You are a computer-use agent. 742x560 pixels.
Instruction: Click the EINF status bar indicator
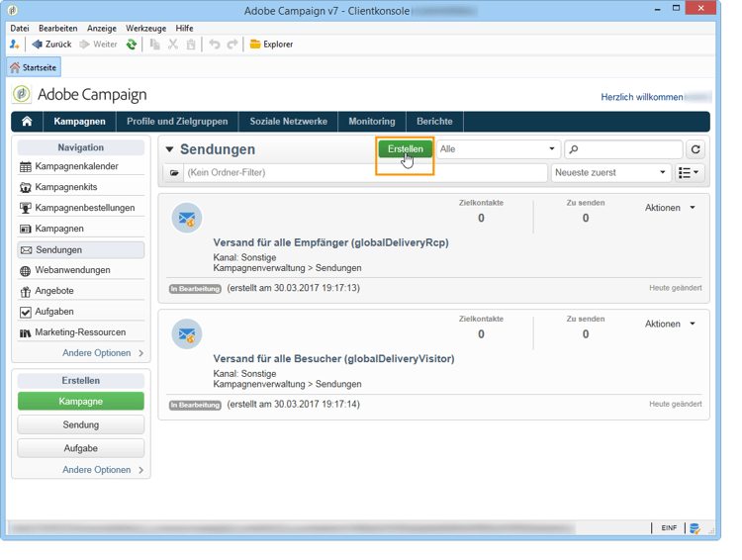click(x=669, y=527)
